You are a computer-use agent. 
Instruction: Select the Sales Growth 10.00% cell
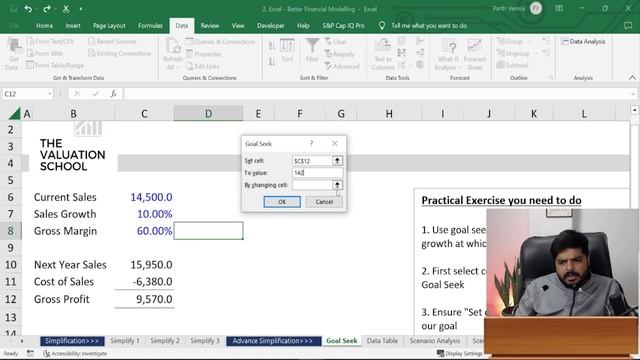click(x=144, y=214)
